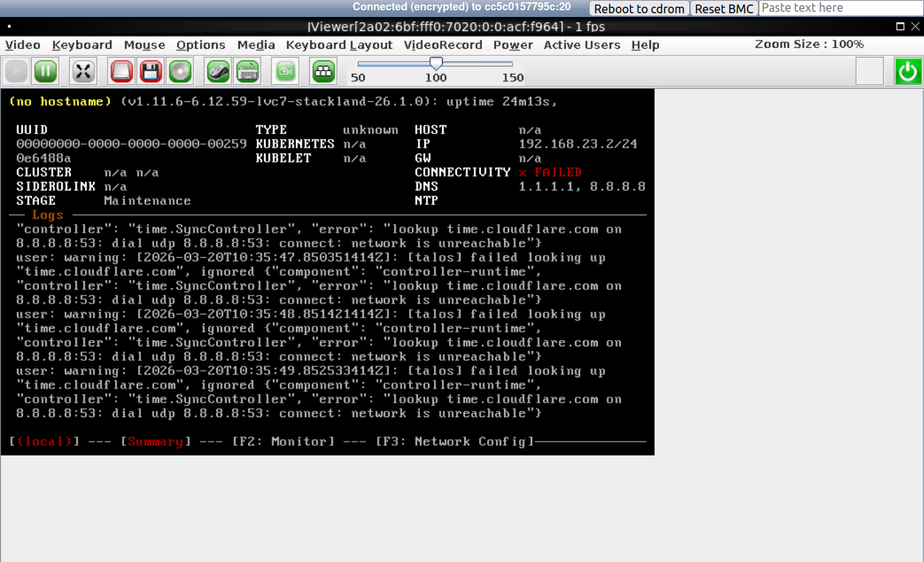This screenshot has width=924, height=562.
Task: Select the Summary console tab
Action: point(154,441)
